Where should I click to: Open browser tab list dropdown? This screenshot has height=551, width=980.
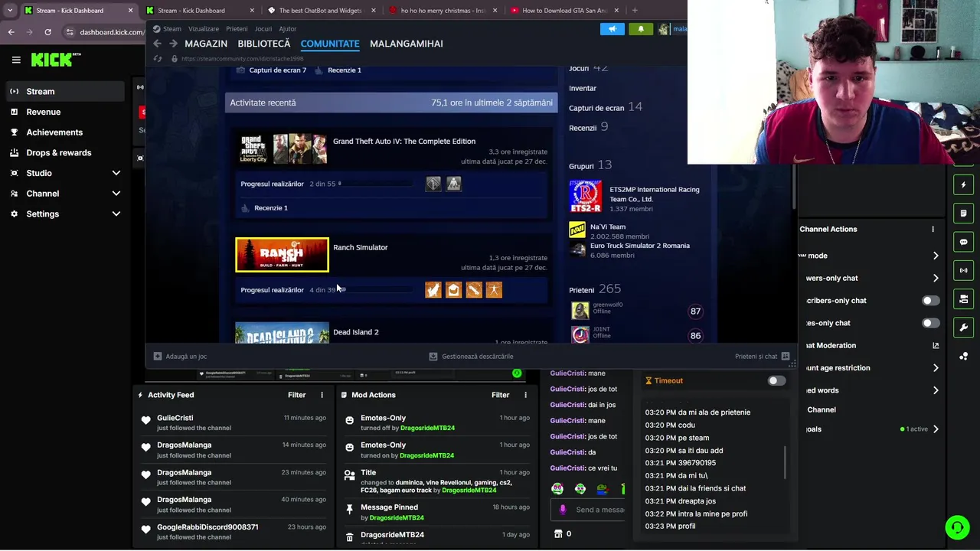(9, 11)
